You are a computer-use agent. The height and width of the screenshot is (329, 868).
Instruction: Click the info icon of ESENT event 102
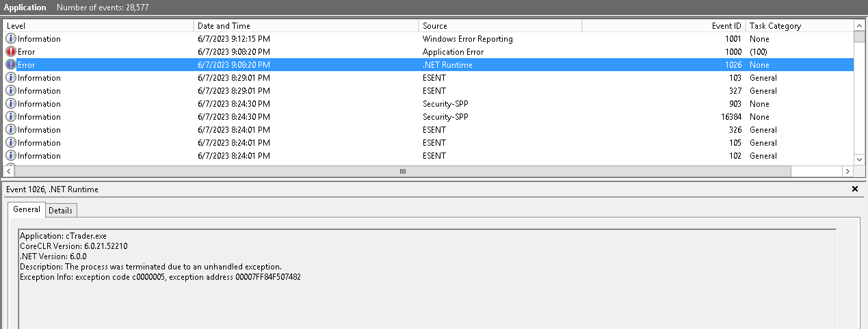click(x=11, y=156)
